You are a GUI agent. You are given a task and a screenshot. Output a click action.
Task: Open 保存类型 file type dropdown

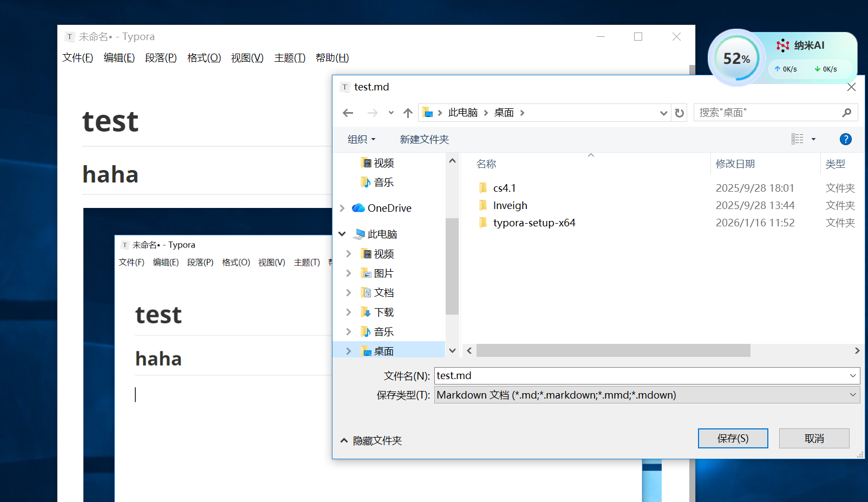647,395
